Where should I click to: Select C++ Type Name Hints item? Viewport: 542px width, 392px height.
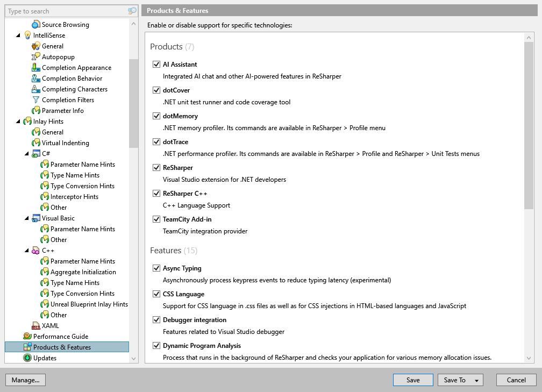[x=75, y=283]
